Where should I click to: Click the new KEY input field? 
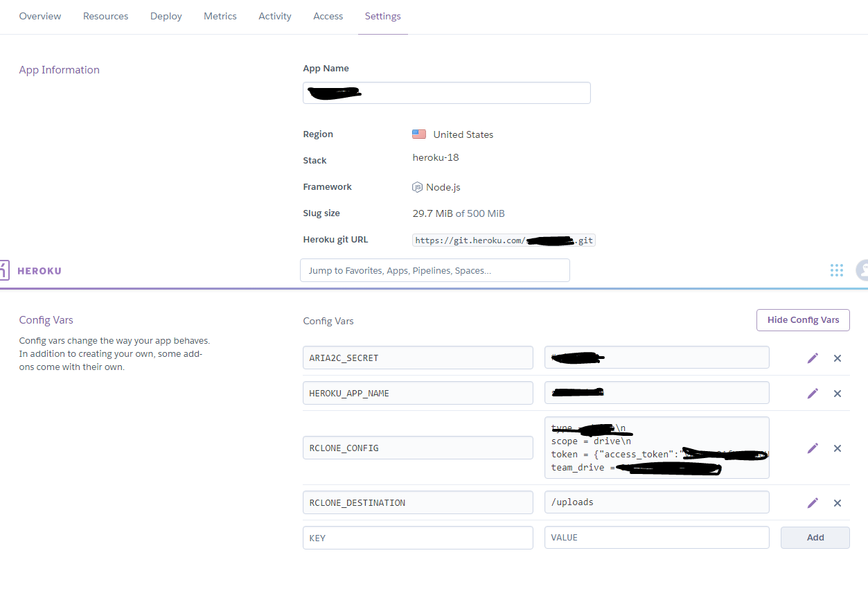(418, 538)
